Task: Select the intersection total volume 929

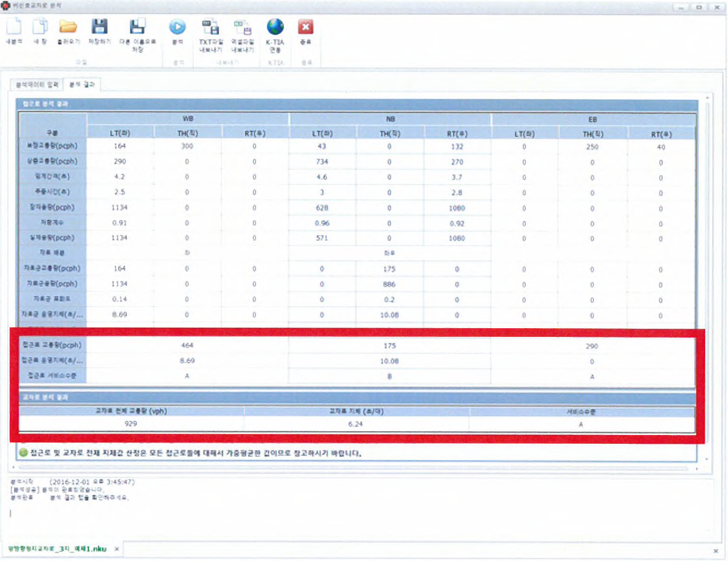Action: click(131, 424)
